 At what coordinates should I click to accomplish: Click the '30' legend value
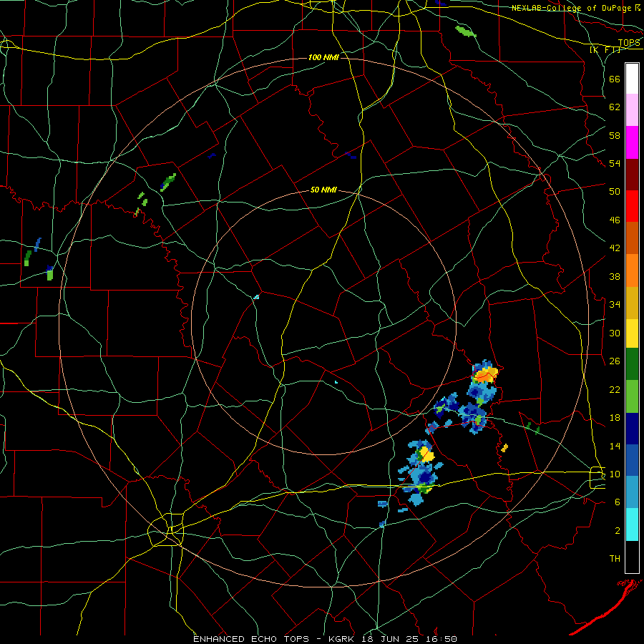pos(615,333)
